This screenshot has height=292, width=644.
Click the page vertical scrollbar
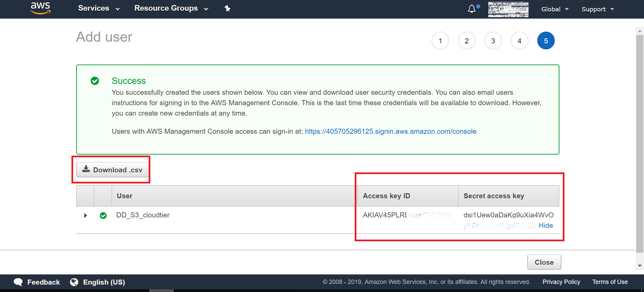coord(640,144)
